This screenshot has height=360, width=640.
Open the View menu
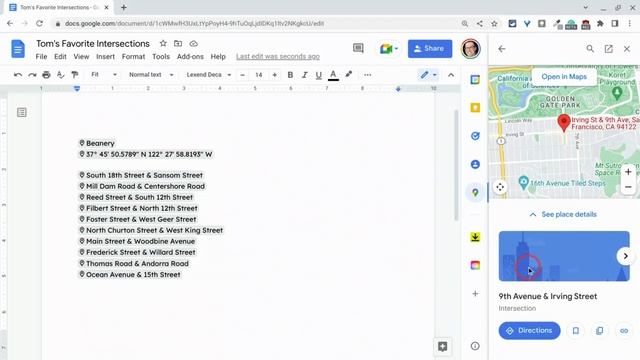pos(81,57)
